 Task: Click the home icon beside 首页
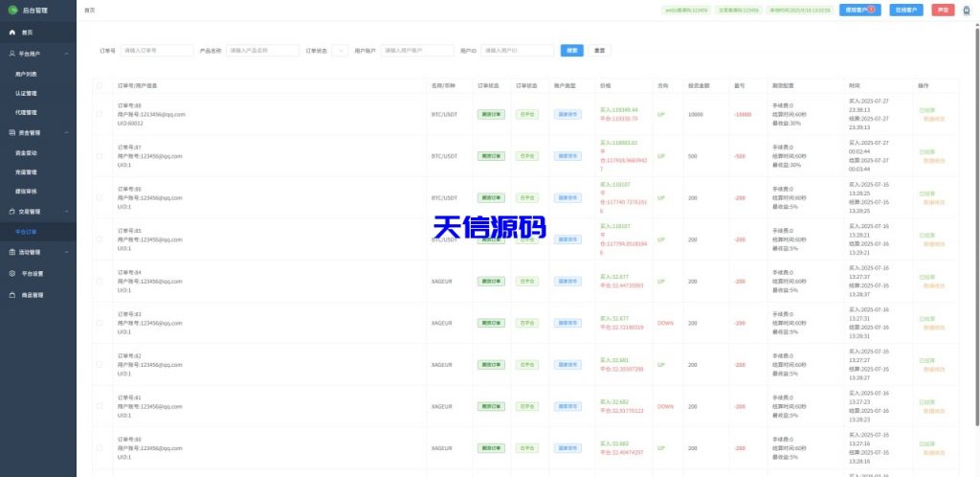tap(11, 33)
